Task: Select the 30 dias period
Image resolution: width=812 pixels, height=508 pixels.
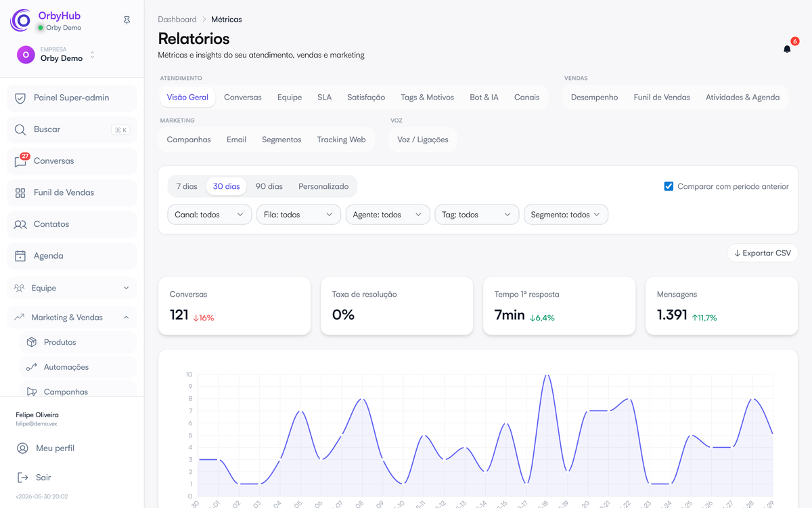Action: point(227,186)
